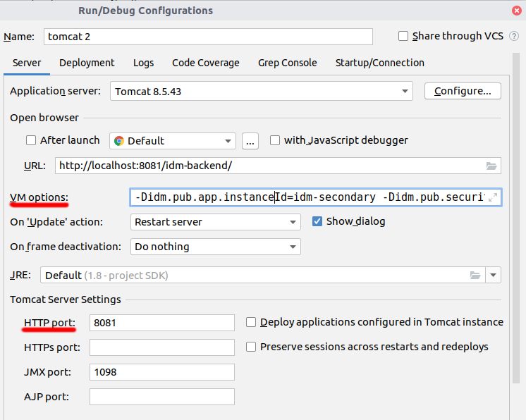Switch to the Startup/Connection tab
The width and height of the screenshot is (526, 420).
(380, 63)
